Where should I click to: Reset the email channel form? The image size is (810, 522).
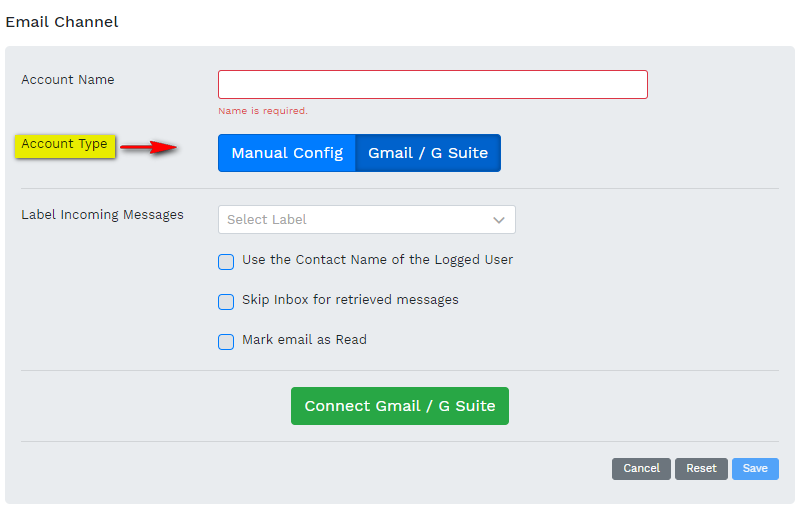coord(701,468)
